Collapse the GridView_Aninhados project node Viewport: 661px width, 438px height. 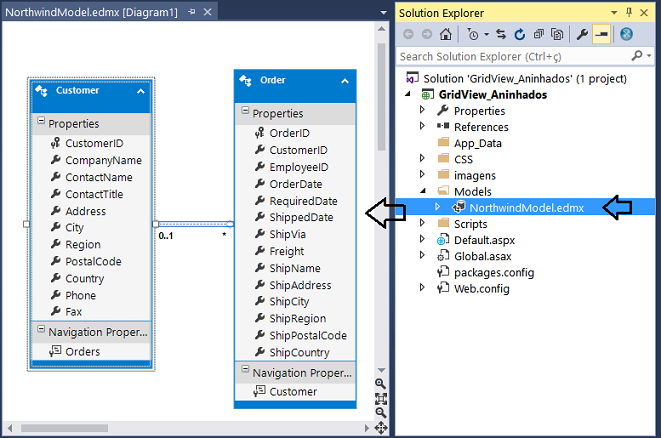(408, 94)
